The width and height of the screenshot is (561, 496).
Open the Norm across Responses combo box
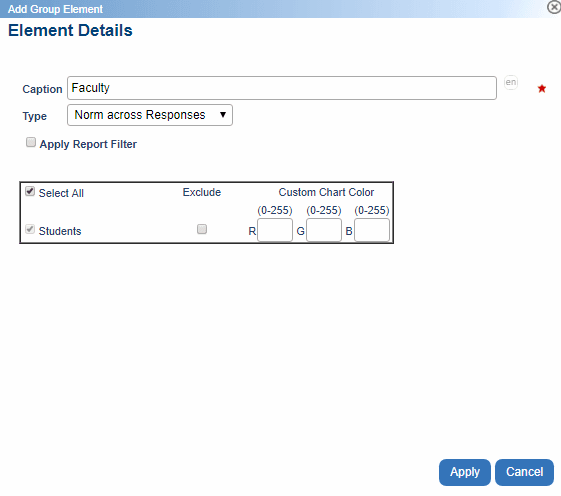150,115
